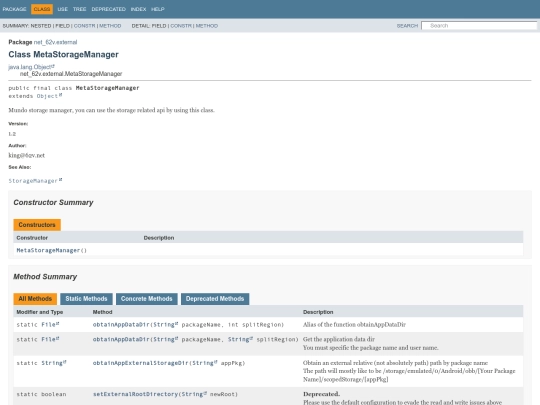This screenshot has width=540, height=405.
Task: Focus the Search input field
Action: coord(479,25)
